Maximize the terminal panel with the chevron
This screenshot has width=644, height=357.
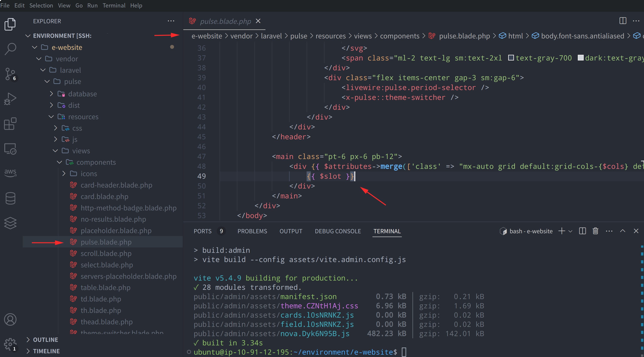point(623,231)
